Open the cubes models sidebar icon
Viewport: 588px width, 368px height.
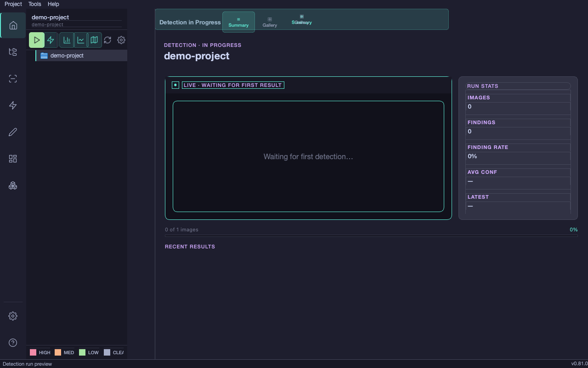(x=13, y=185)
